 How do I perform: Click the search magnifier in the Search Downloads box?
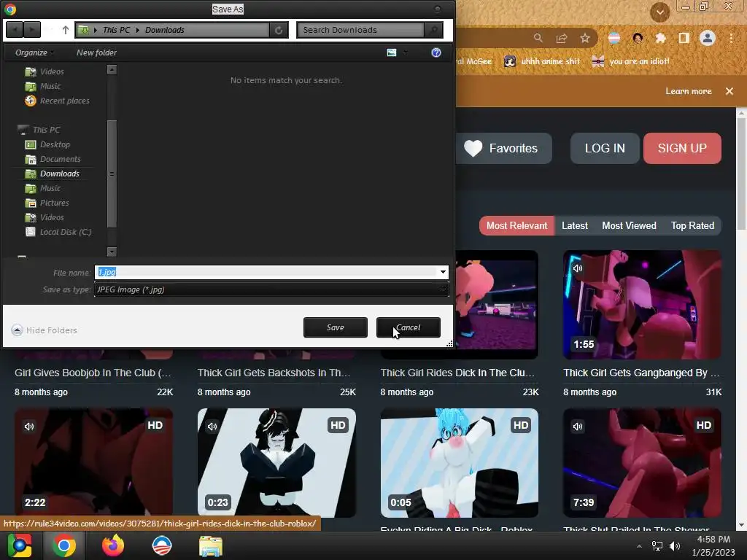click(433, 30)
